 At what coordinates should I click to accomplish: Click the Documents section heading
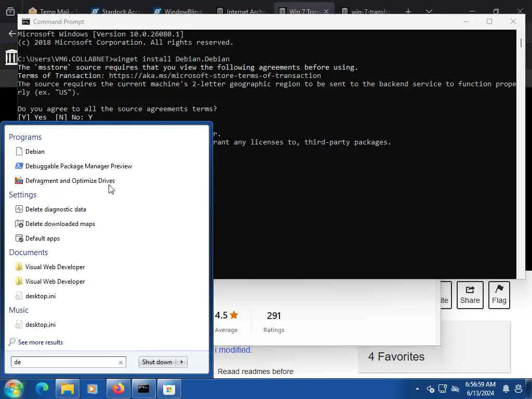click(x=28, y=252)
